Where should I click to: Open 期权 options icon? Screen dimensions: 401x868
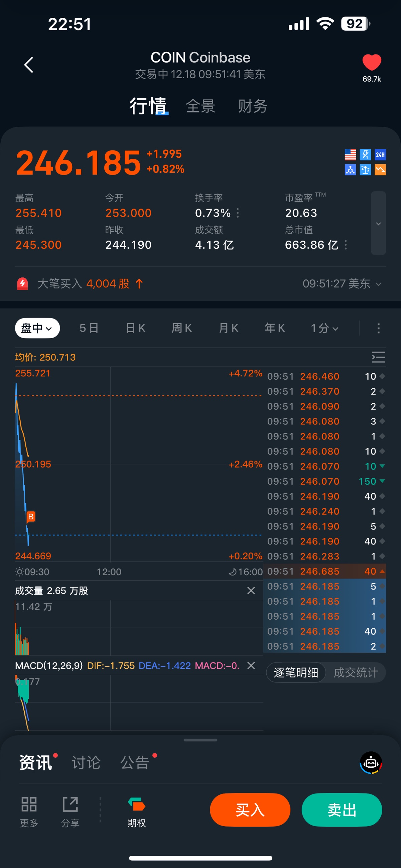click(136, 804)
